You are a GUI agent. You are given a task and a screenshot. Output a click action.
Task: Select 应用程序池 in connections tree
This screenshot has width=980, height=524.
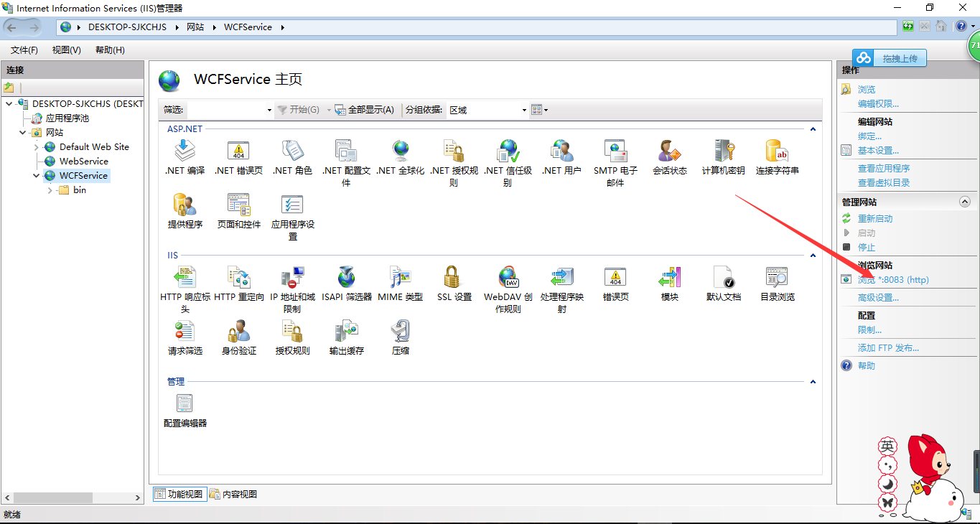click(67, 118)
